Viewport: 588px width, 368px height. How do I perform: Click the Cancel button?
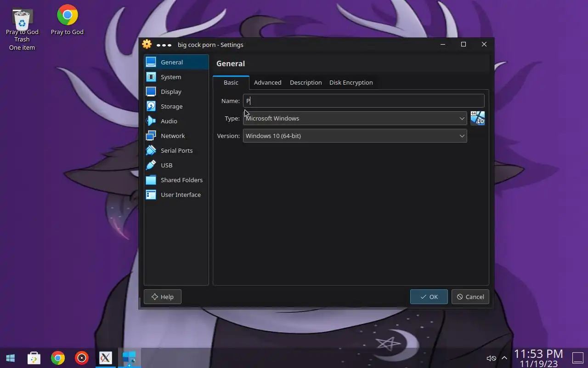point(470,297)
